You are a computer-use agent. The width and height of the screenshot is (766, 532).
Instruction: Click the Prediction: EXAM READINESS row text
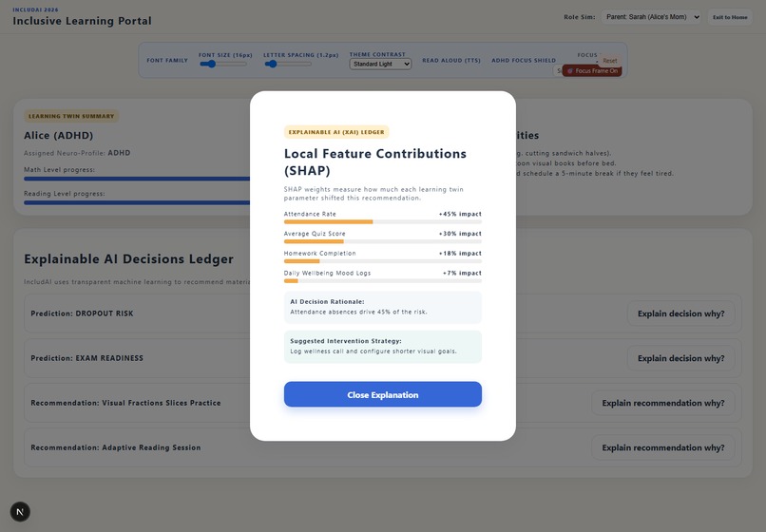(x=86, y=358)
